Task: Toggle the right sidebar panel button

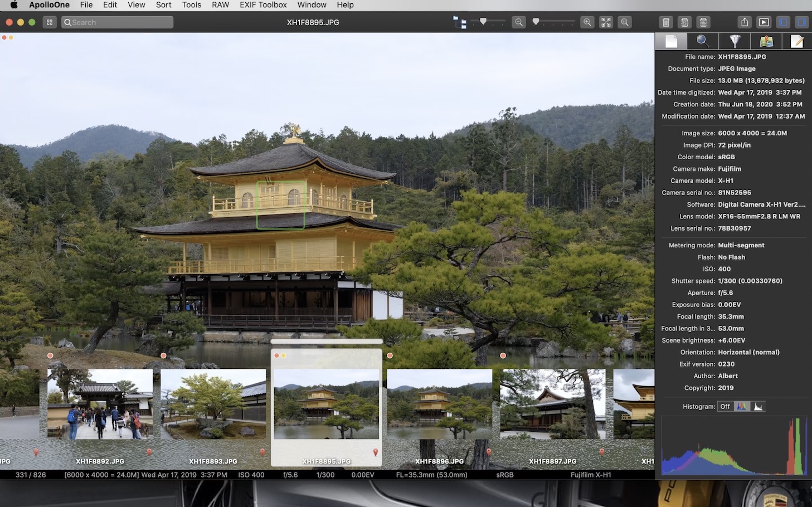Action: [x=801, y=22]
